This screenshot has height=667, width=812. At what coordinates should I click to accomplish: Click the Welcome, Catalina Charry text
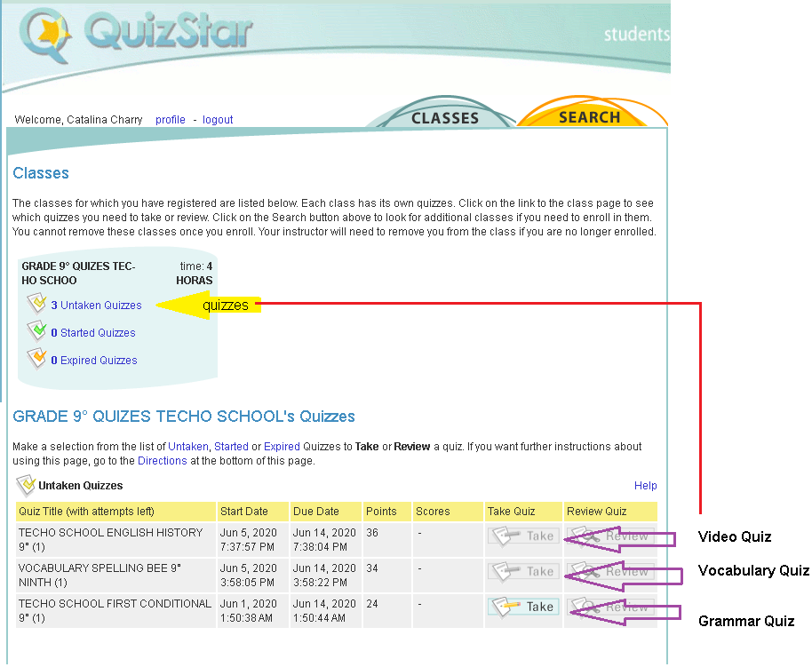[79, 120]
